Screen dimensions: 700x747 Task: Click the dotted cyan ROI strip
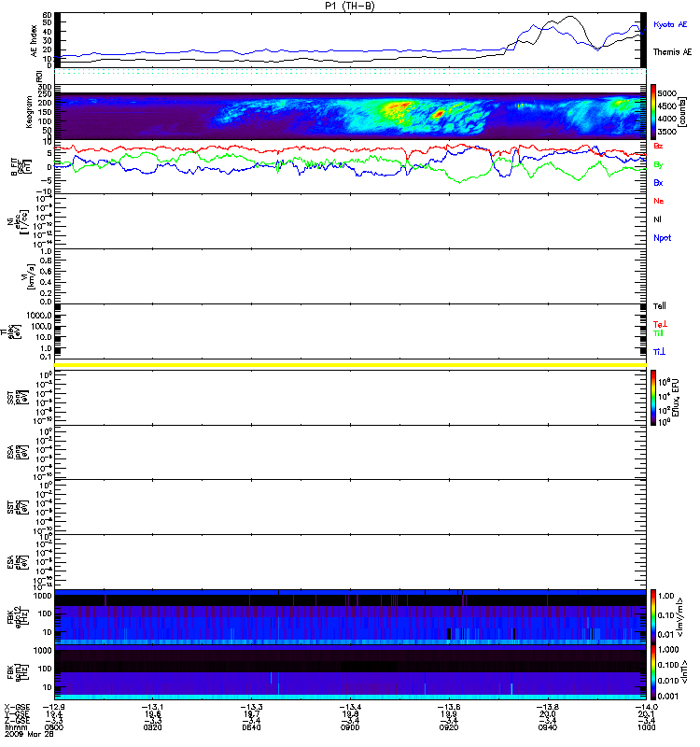coord(350,72)
